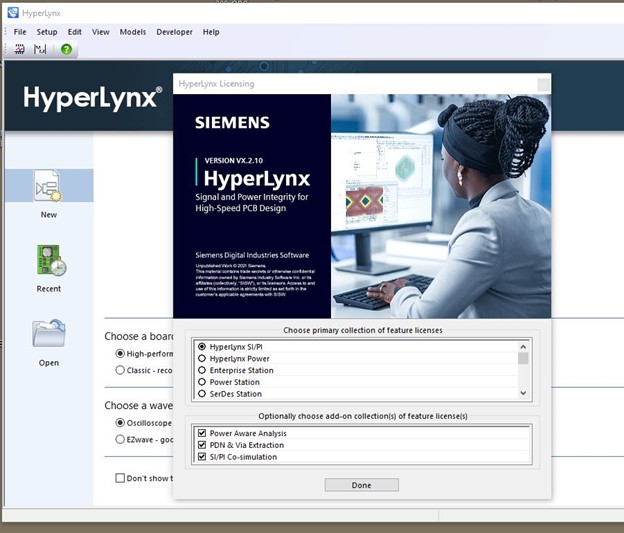Click the Done button
The image size is (624, 533).
pos(361,485)
